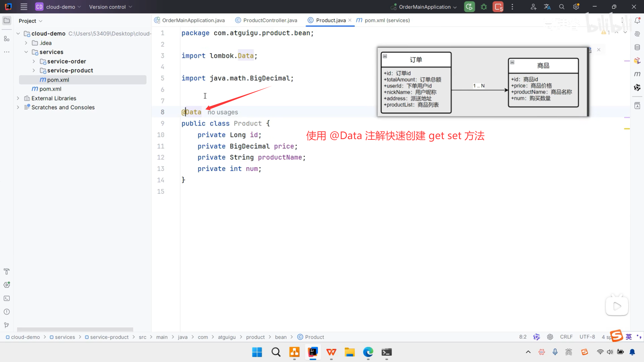Run OrderMainApplication with green button
The image size is (644, 362).
(x=469, y=7)
